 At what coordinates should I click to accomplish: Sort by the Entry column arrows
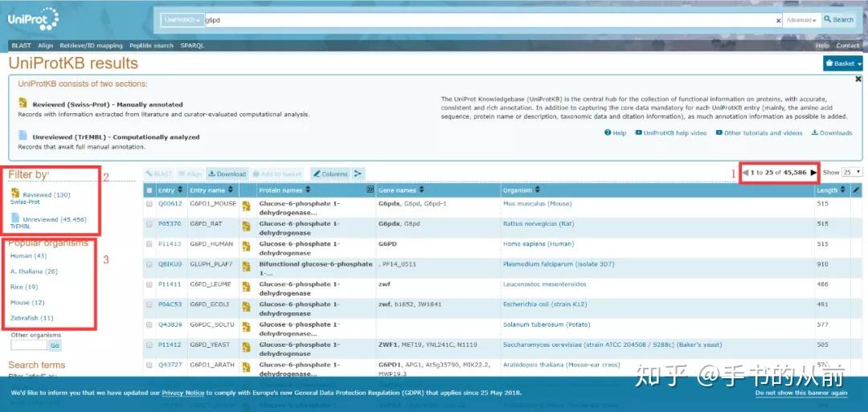180,190
